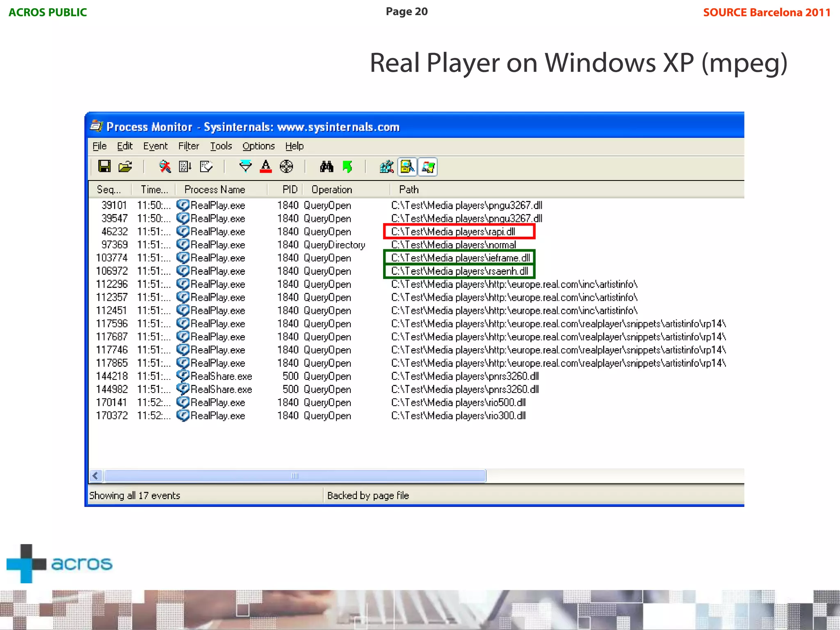Toggle Show File System Activity icon

tap(407, 167)
